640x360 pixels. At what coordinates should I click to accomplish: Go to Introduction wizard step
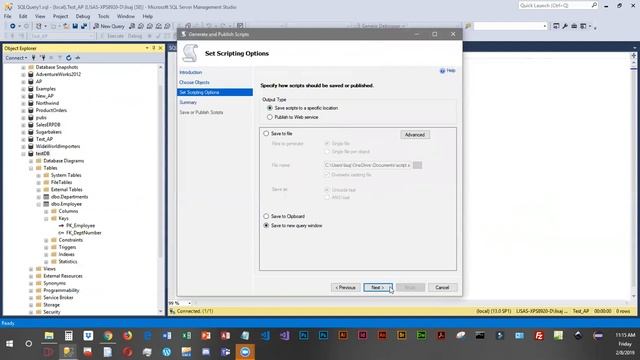click(191, 72)
